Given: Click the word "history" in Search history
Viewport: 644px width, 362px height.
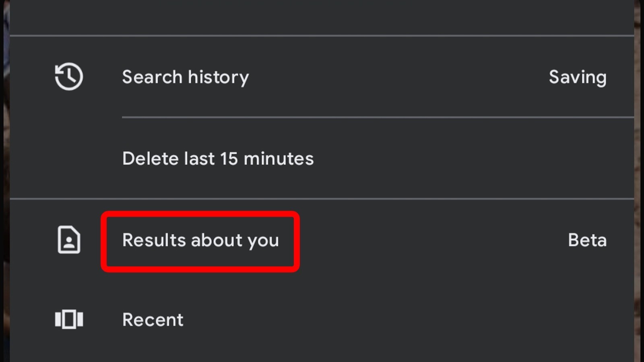Looking at the screenshot, I should tap(218, 77).
